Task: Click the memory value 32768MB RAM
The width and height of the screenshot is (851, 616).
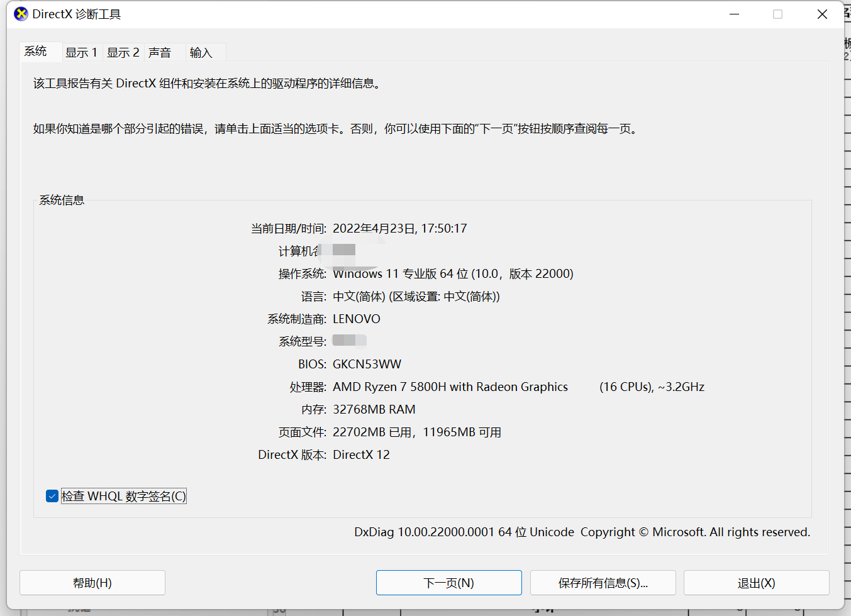Action: (x=374, y=409)
